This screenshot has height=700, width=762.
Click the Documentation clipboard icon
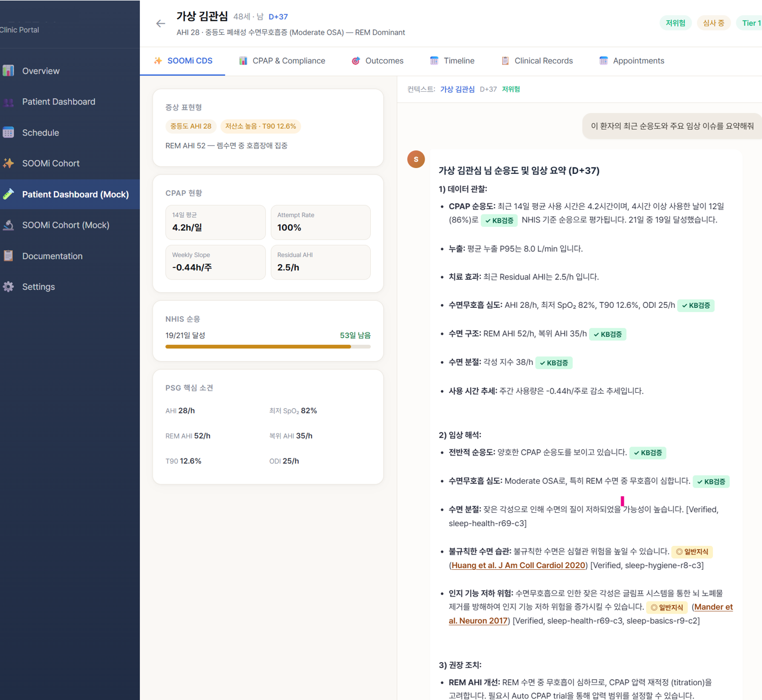9,256
